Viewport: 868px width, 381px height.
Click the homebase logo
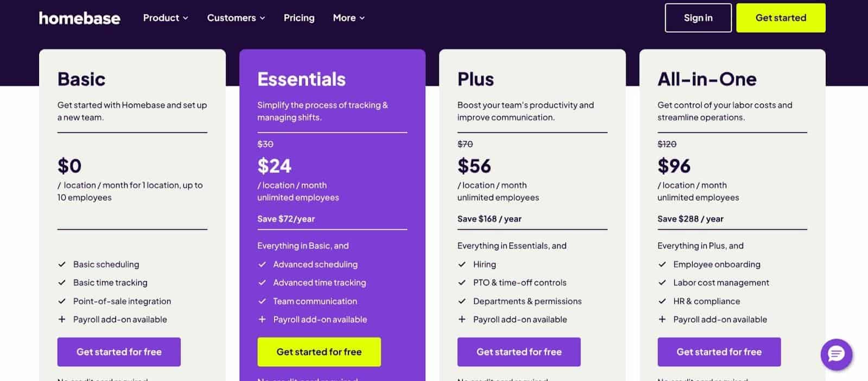[80, 18]
